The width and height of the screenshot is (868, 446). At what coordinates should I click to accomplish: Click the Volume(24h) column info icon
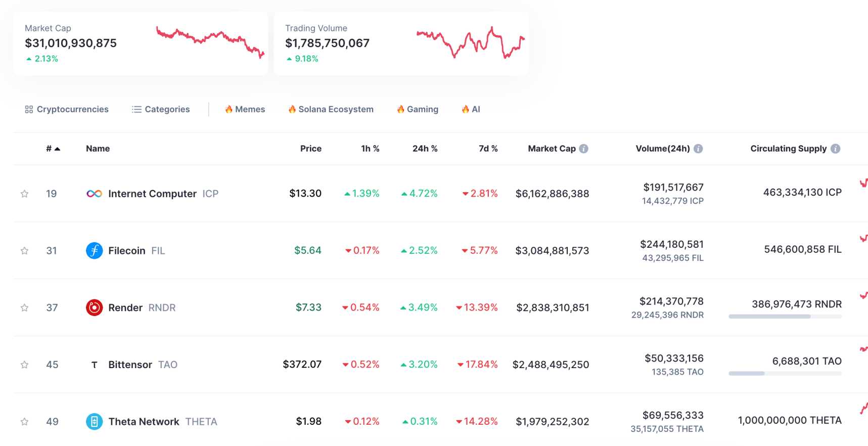(698, 149)
